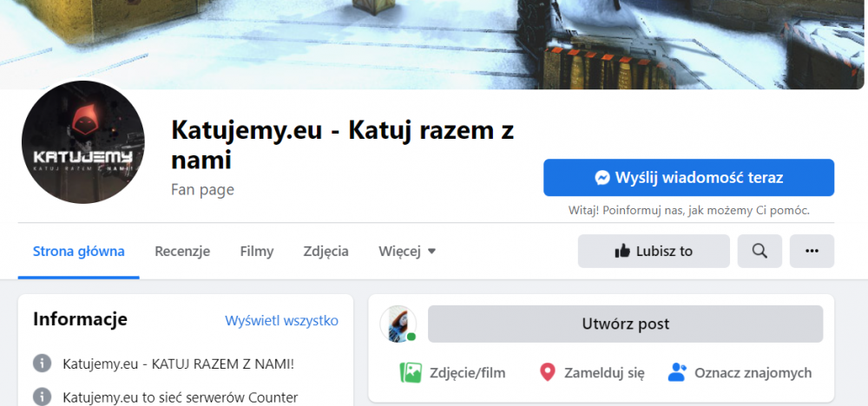The width and height of the screenshot is (868, 406).
Task: Open the Zdjęcia tab
Action: [326, 252]
